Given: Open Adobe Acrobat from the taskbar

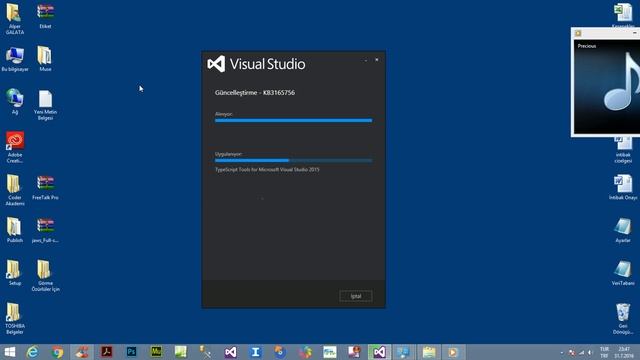Looking at the screenshot, I should click(107, 352).
